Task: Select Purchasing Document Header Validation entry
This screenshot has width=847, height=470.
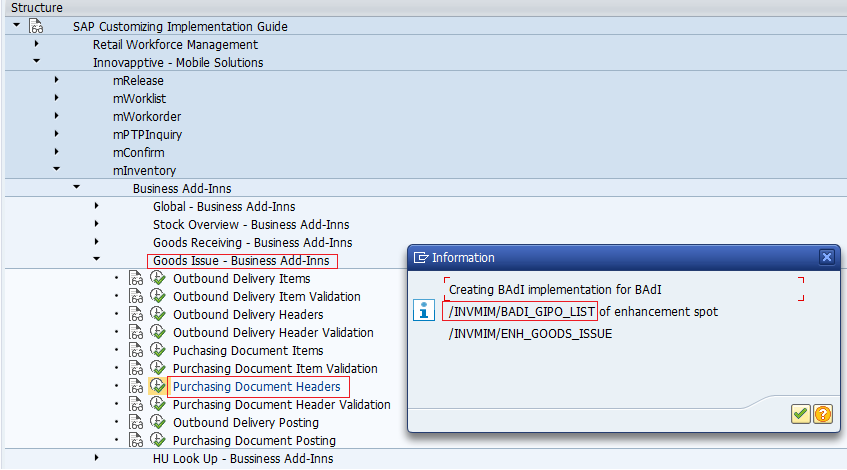Action: [281, 405]
